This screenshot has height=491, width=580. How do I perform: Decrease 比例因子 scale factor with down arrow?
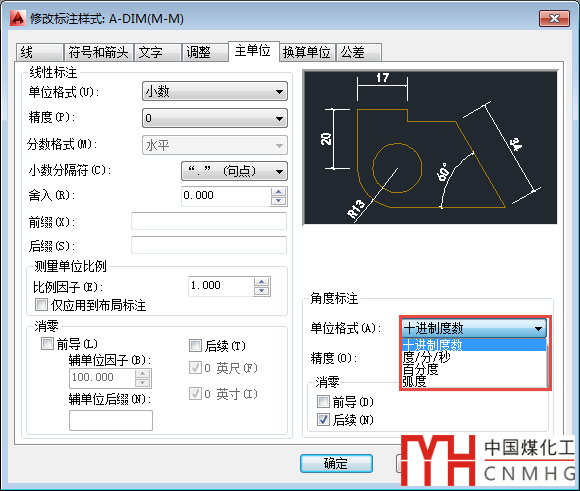click(x=262, y=291)
